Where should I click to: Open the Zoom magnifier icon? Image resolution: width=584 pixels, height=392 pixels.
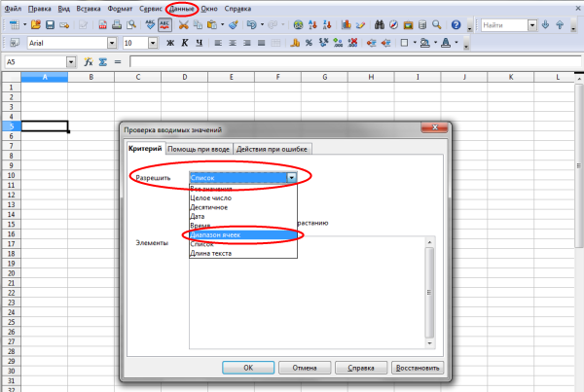[x=436, y=25]
